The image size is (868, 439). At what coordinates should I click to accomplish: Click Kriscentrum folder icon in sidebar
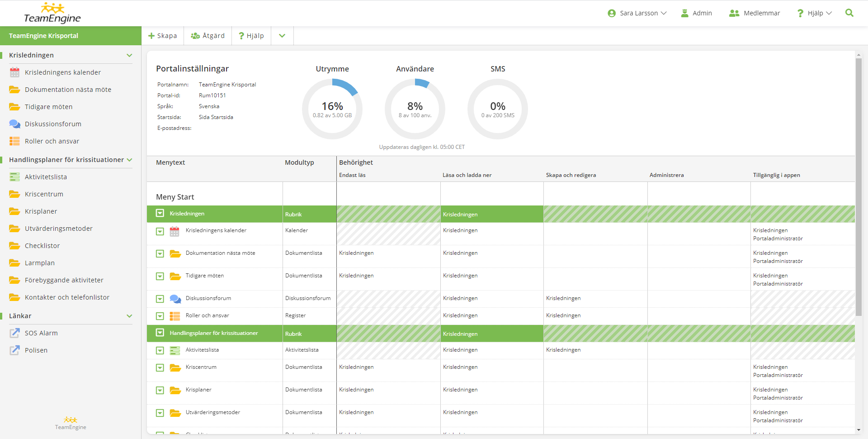[15, 194]
